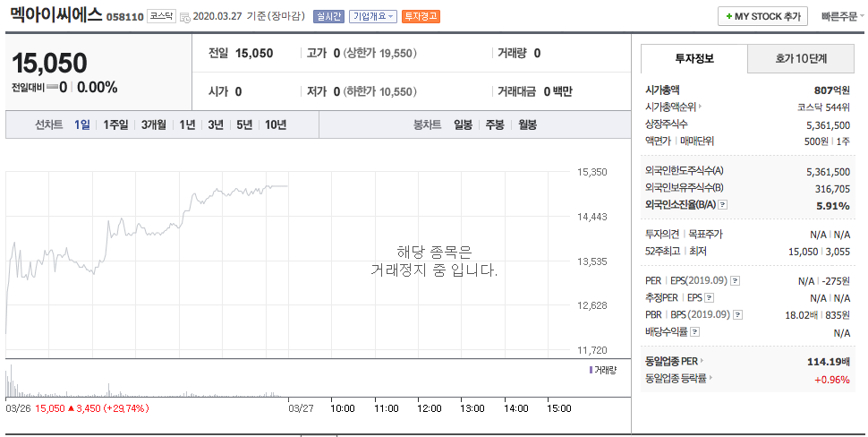Click the 실시간 real-time badge

[x=328, y=16]
